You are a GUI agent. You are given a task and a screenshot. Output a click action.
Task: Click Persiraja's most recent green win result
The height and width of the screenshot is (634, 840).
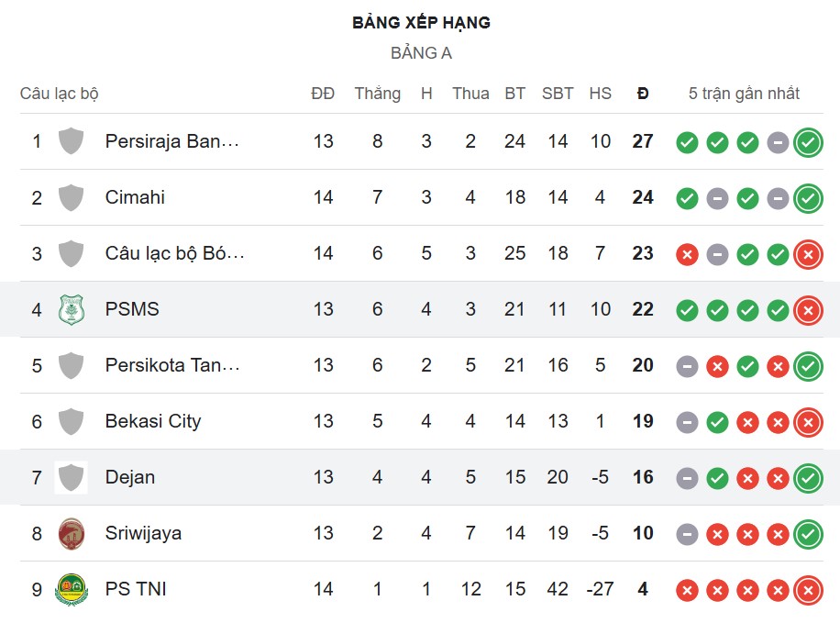point(807,142)
